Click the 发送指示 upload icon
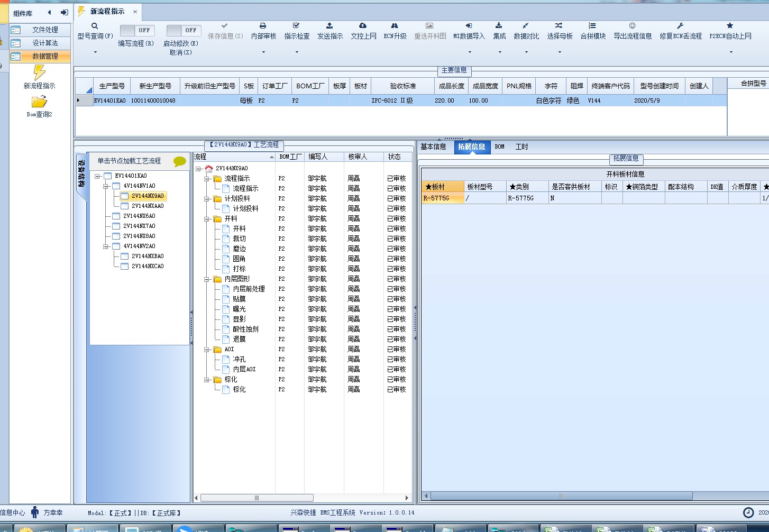This screenshot has height=532, width=769. tap(329, 25)
